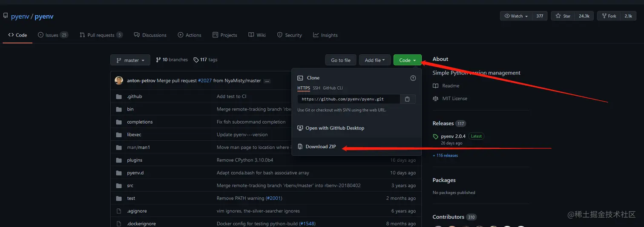Screen dimensions: 644x227
Task: Click the folder icon for test
Action: point(119,199)
